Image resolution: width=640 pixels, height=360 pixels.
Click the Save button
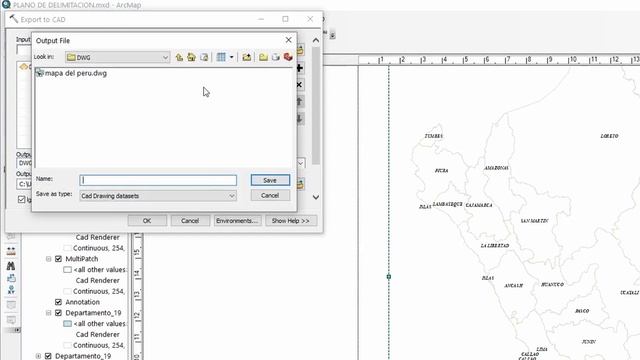click(x=270, y=180)
